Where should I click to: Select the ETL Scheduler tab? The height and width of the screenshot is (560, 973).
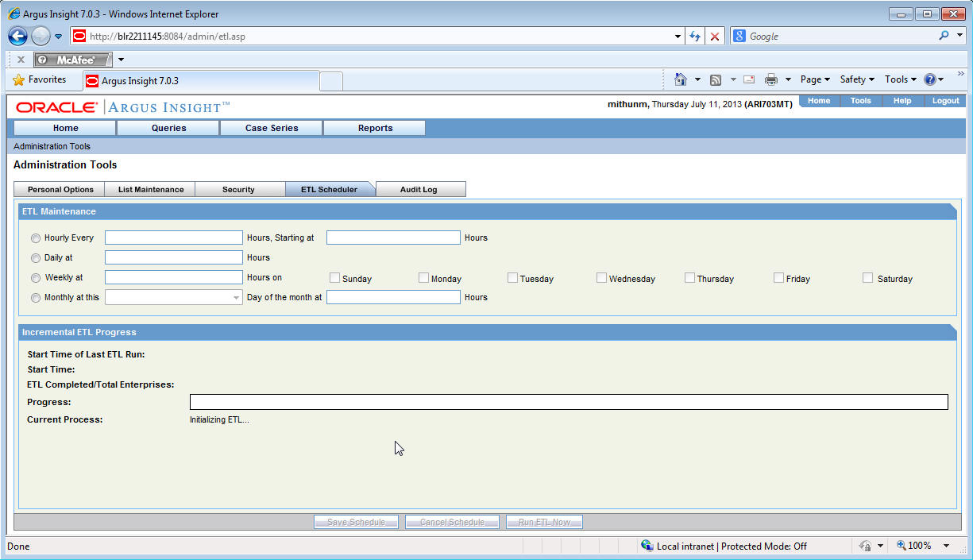(329, 189)
